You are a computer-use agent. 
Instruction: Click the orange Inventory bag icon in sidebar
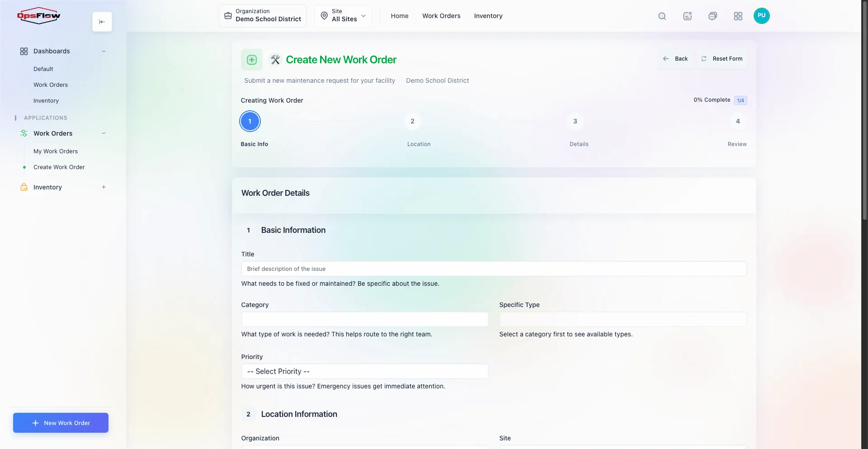coord(24,187)
